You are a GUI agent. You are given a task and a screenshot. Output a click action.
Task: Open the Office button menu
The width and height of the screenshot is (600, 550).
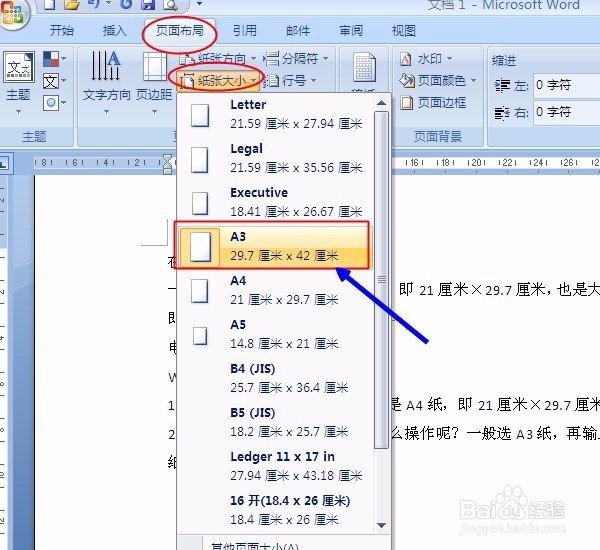[x=13, y=13]
